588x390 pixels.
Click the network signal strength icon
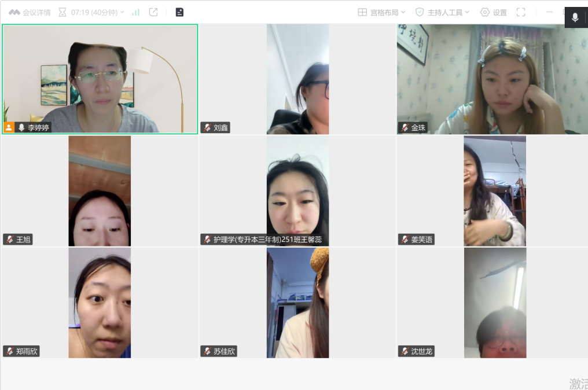click(135, 12)
